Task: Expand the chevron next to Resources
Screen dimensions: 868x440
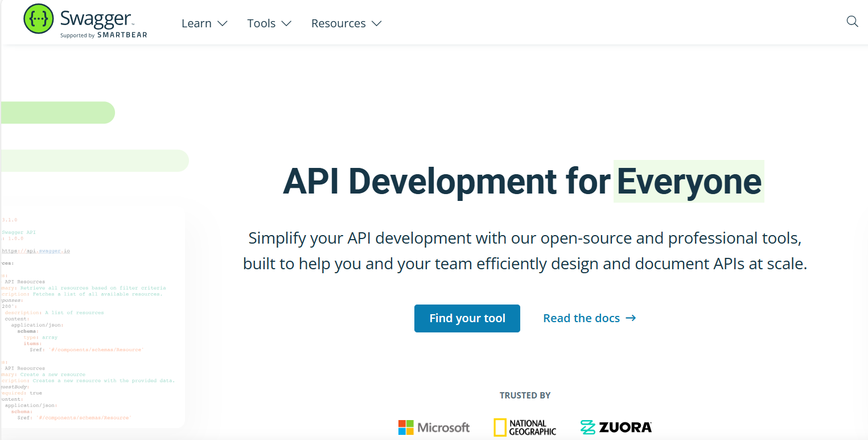Action: (376, 23)
